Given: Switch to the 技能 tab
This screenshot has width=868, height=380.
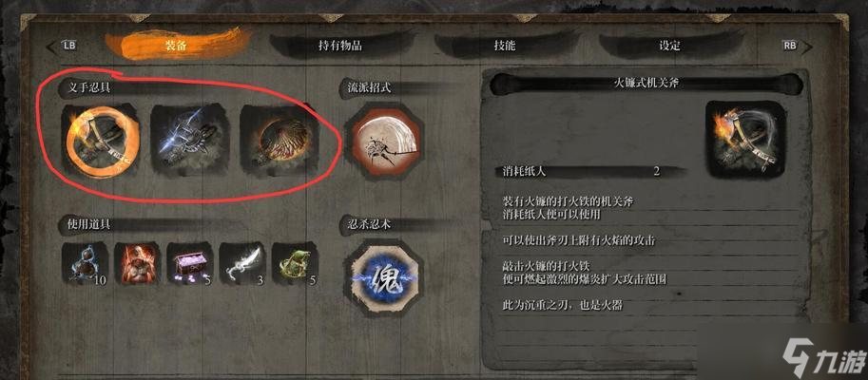Looking at the screenshot, I should (x=504, y=46).
